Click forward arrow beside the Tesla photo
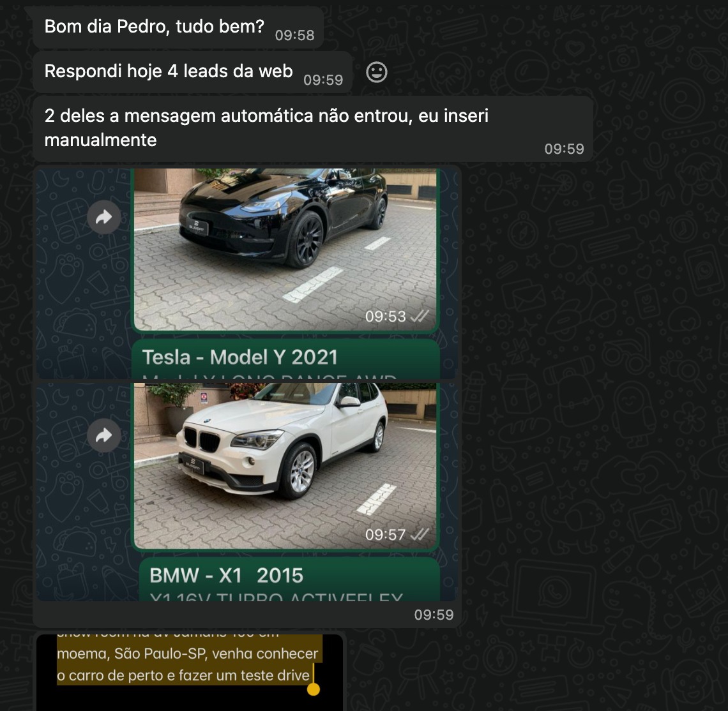 pos(103,218)
